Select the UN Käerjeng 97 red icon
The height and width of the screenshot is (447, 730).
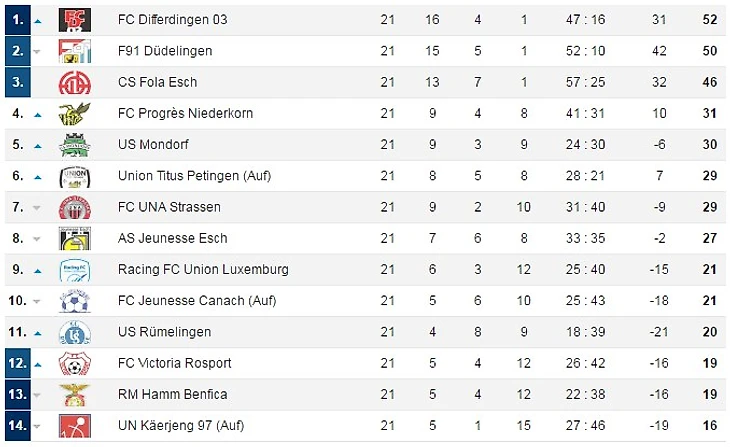tap(74, 426)
